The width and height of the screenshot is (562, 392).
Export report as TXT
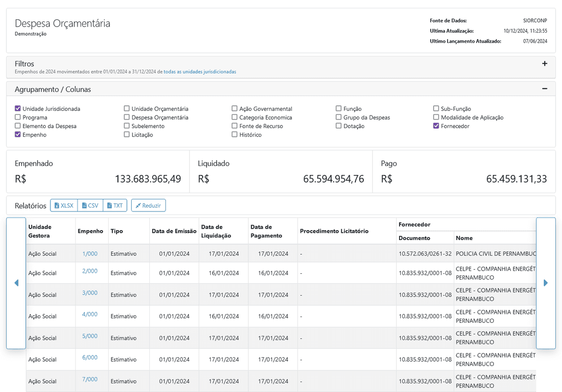click(x=115, y=206)
